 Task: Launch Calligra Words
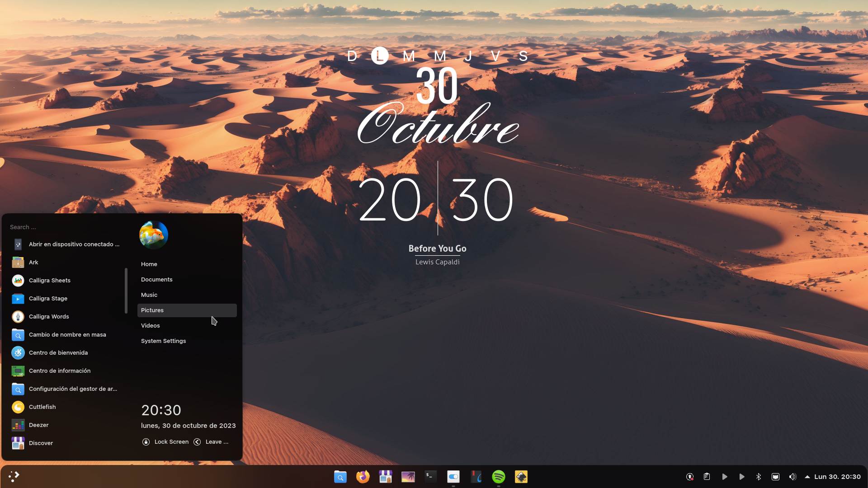click(67, 317)
